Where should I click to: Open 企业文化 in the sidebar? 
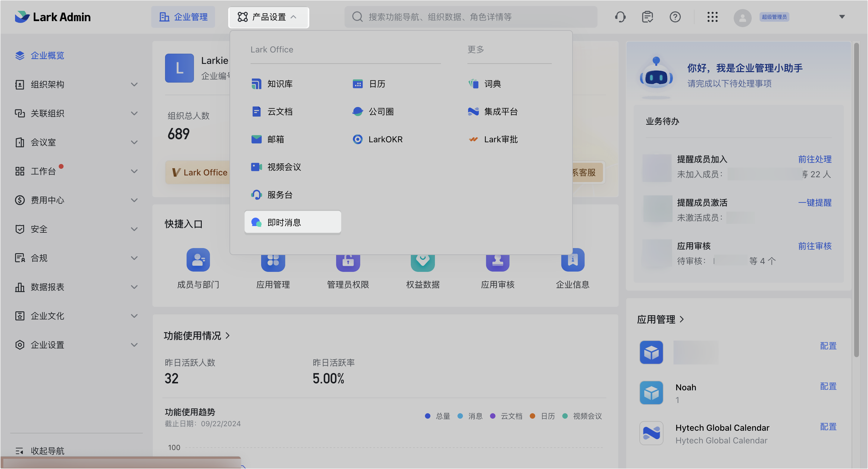pos(76,316)
